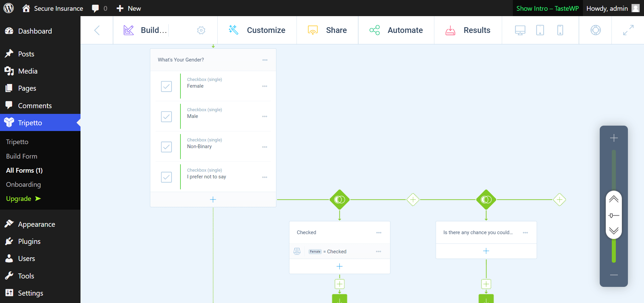Click the help lifebuoy icon
This screenshot has width=644, height=303.
click(x=596, y=30)
